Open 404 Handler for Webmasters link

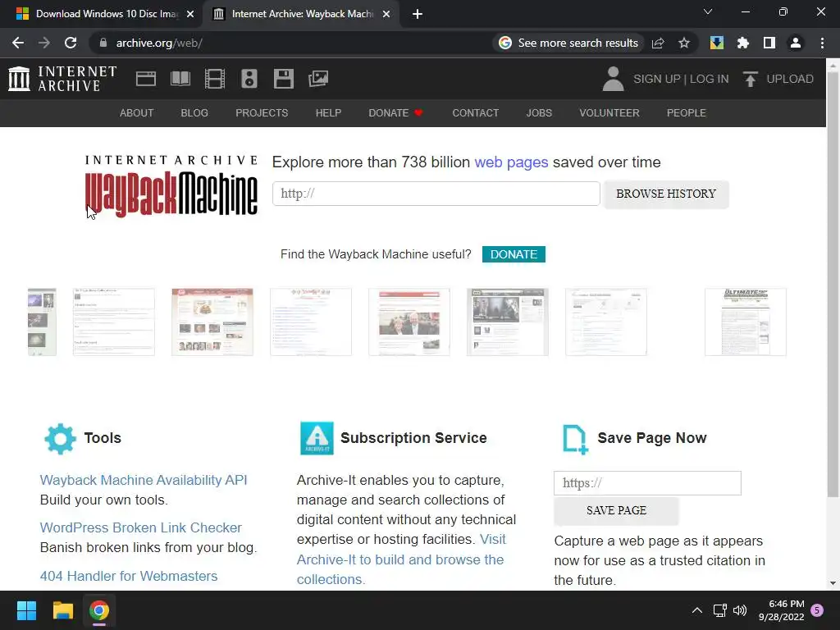(x=129, y=576)
